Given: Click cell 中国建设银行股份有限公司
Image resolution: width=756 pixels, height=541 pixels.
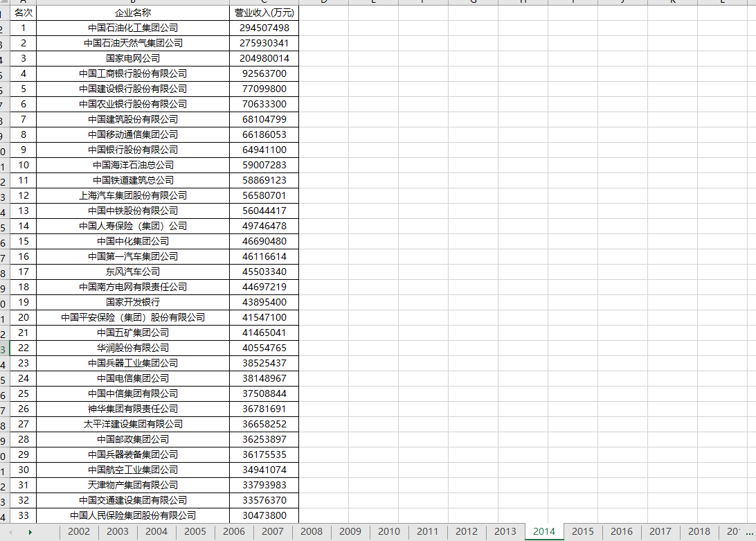Looking at the screenshot, I should 133,89.
